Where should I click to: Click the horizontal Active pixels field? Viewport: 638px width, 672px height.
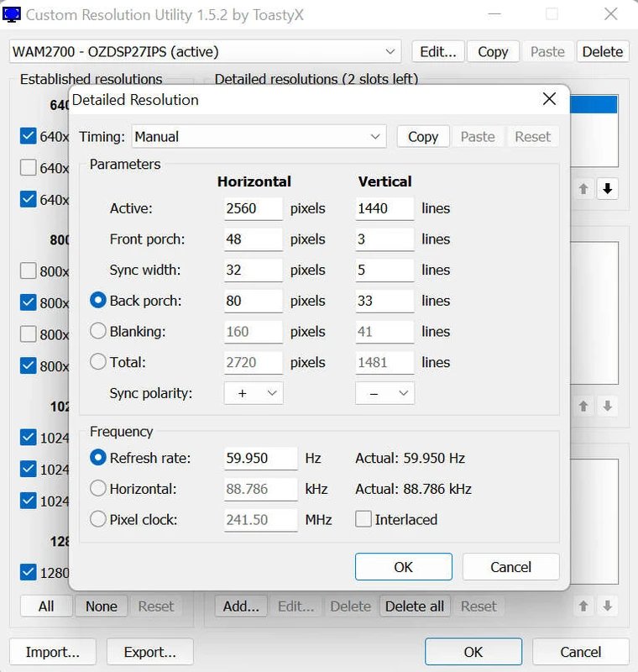tap(253, 208)
